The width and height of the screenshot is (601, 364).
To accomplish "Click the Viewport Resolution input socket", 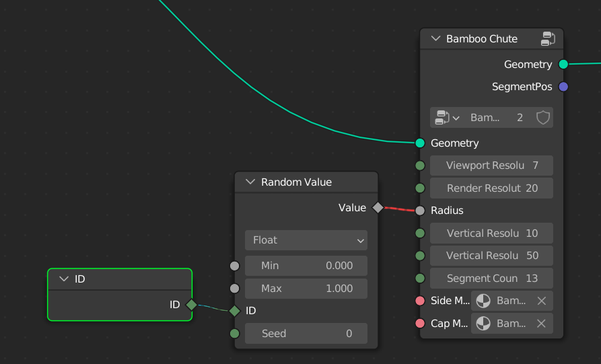I will (x=420, y=166).
